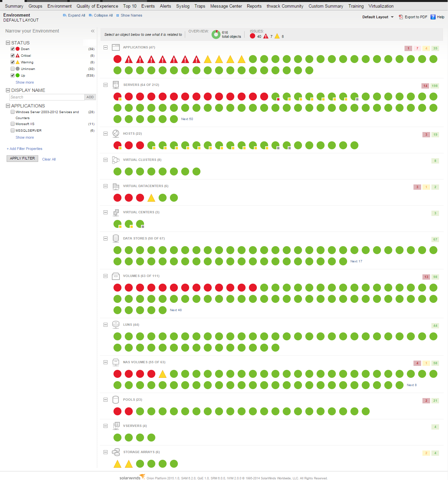
Task: Collapse the Volumes section
Action: (106, 276)
